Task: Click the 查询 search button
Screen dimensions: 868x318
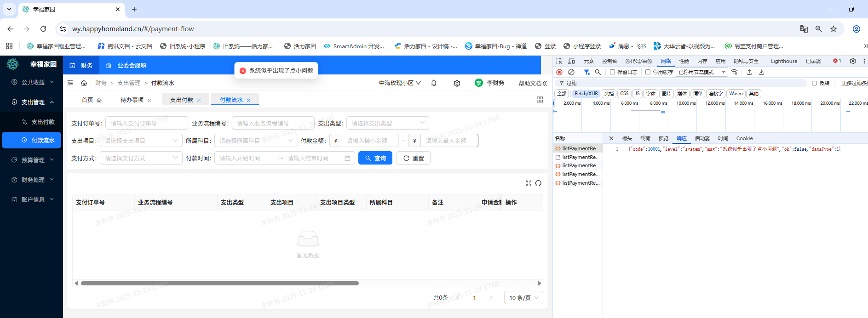Action: [375, 158]
